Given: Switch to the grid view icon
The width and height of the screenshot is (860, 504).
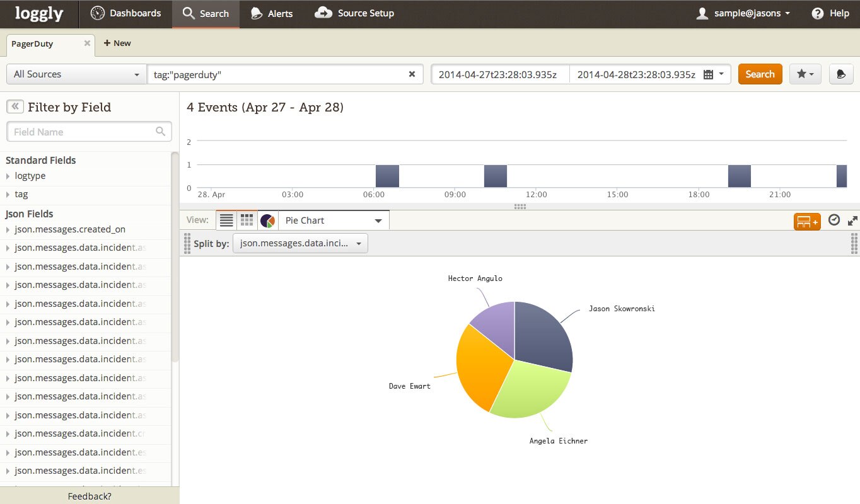Looking at the screenshot, I should click(x=247, y=220).
